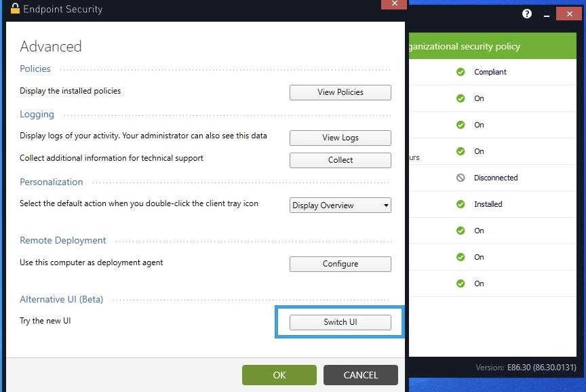Image resolution: width=586 pixels, height=392 pixels.
Task: Close the Advanced dialog
Action: tap(394, 4)
